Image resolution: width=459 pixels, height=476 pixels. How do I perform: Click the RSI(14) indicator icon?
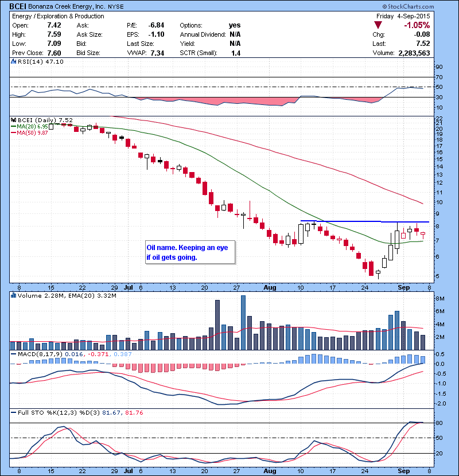coord(13,61)
